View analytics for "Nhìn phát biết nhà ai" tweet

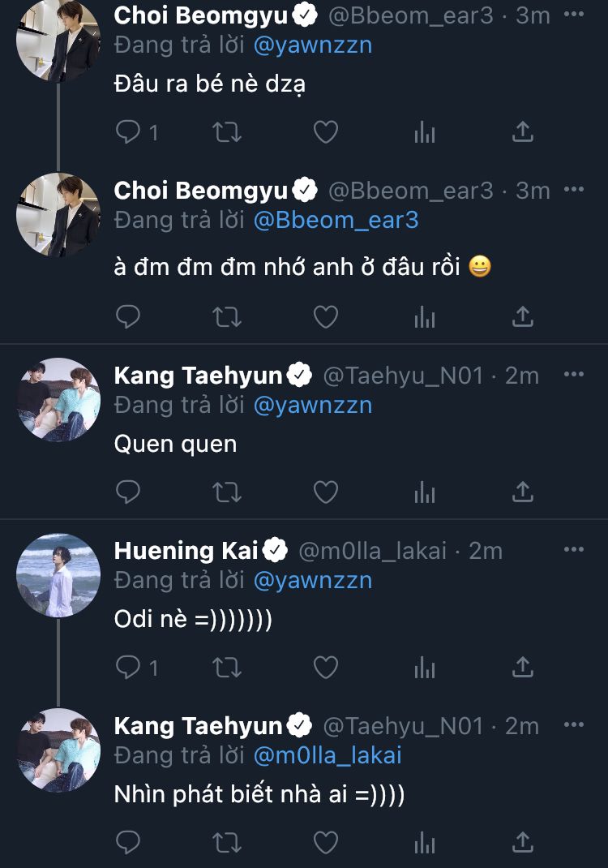(x=425, y=842)
